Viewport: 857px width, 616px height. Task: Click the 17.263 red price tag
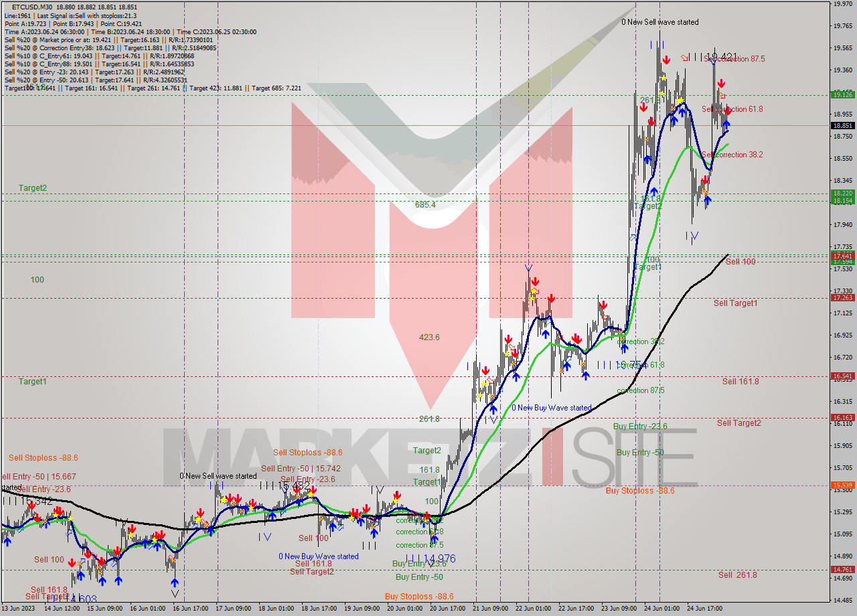coord(842,297)
